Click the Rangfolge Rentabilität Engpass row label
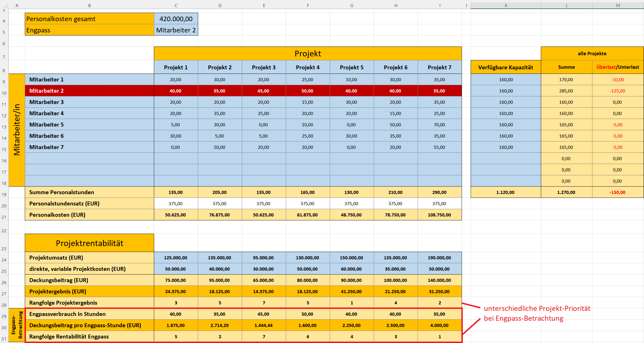644x343 pixels. (x=89, y=337)
